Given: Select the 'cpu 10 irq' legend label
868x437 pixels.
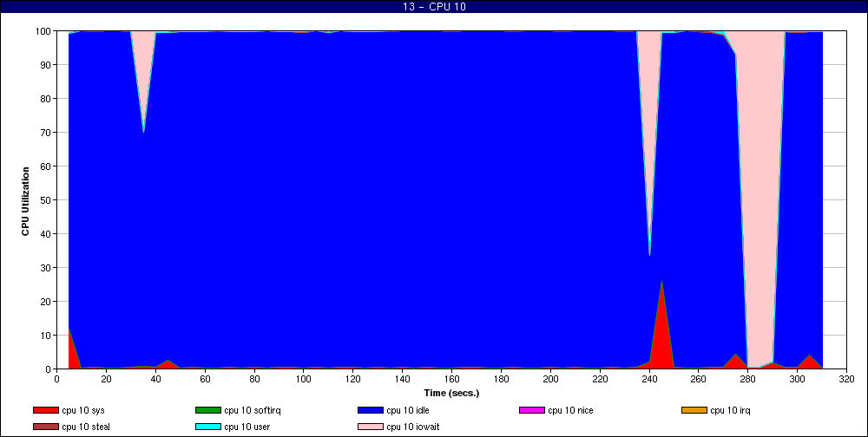Looking at the screenshot, I should pyautogui.click(x=730, y=410).
